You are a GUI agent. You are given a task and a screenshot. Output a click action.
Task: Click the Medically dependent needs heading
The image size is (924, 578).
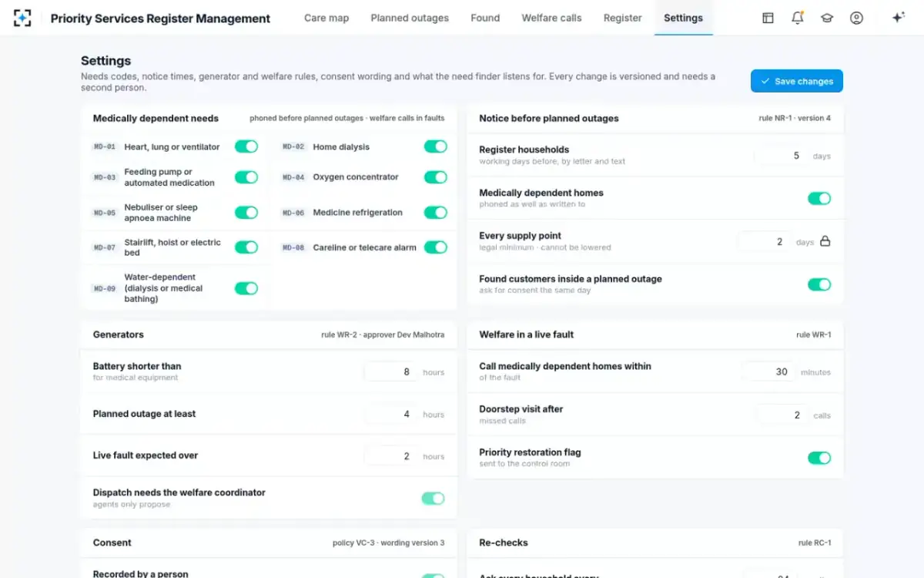[x=156, y=119]
